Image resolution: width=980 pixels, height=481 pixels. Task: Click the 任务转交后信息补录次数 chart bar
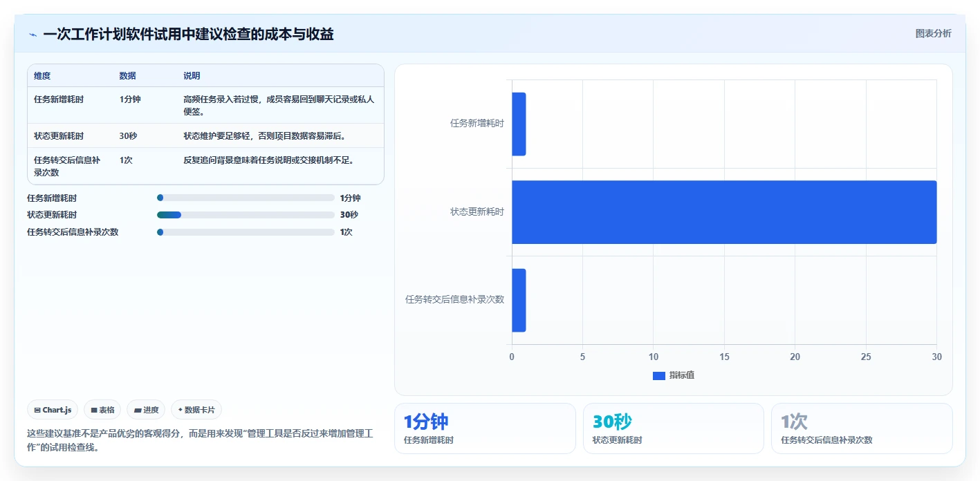519,300
